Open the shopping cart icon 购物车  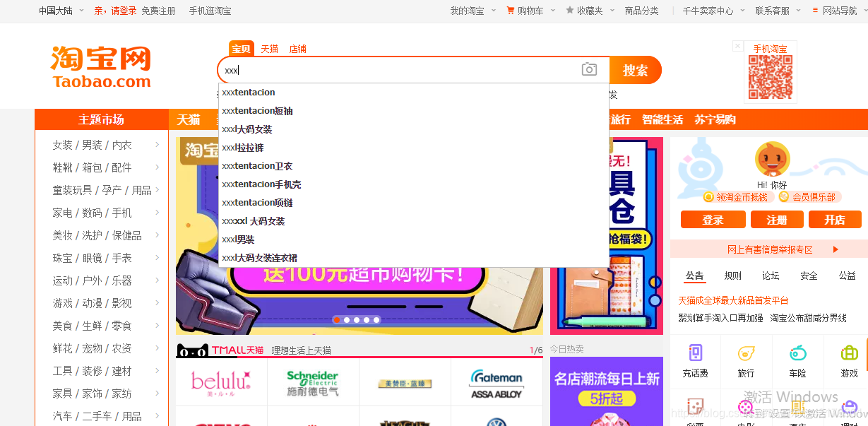pos(511,11)
